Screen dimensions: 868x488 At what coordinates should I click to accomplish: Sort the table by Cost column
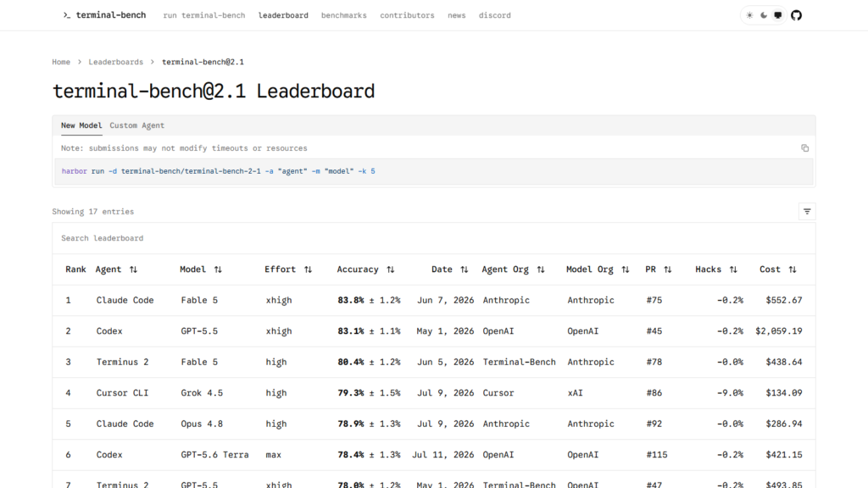coord(778,269)
